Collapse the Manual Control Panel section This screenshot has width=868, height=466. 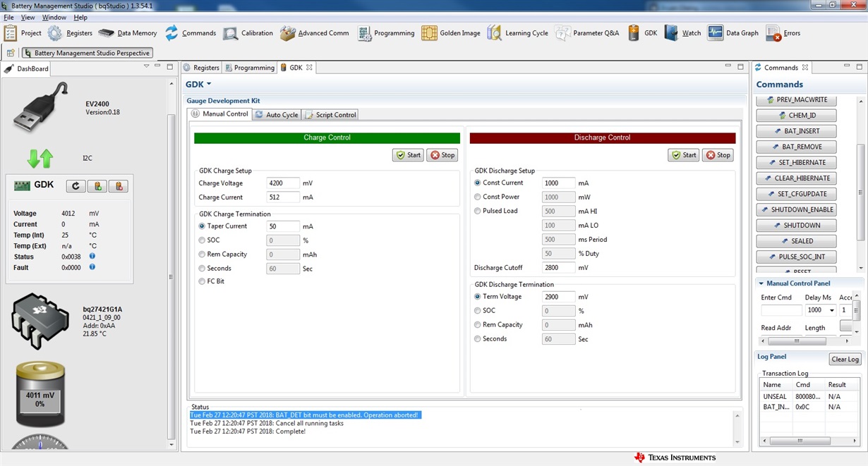761,283
